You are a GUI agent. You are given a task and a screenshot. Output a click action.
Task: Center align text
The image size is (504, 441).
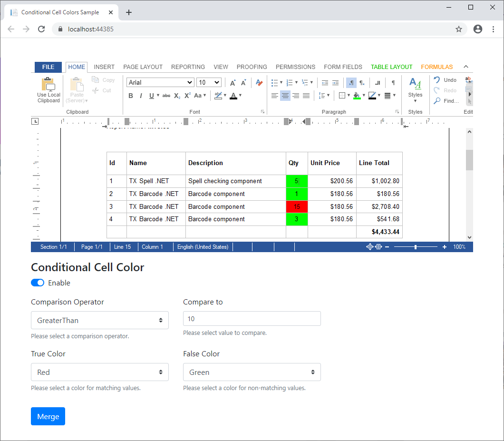click(x=285, y=96)
